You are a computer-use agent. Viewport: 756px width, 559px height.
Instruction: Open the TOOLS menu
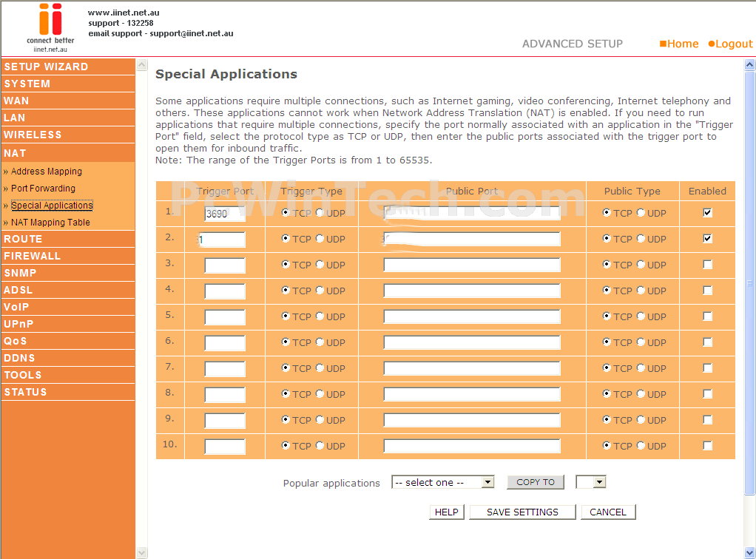tap(68, 375)
